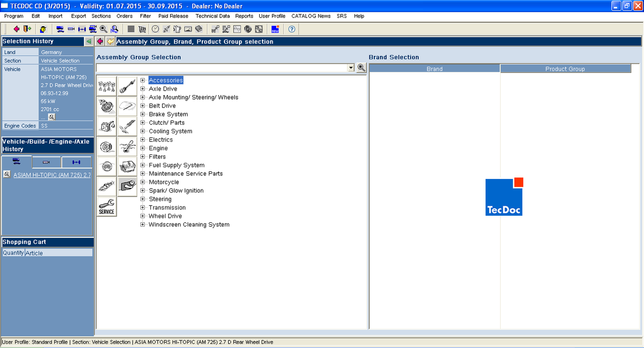Screen dimensions: 644x348
Task: Click search button next to assembly group field
Action: tap(361, 68)
